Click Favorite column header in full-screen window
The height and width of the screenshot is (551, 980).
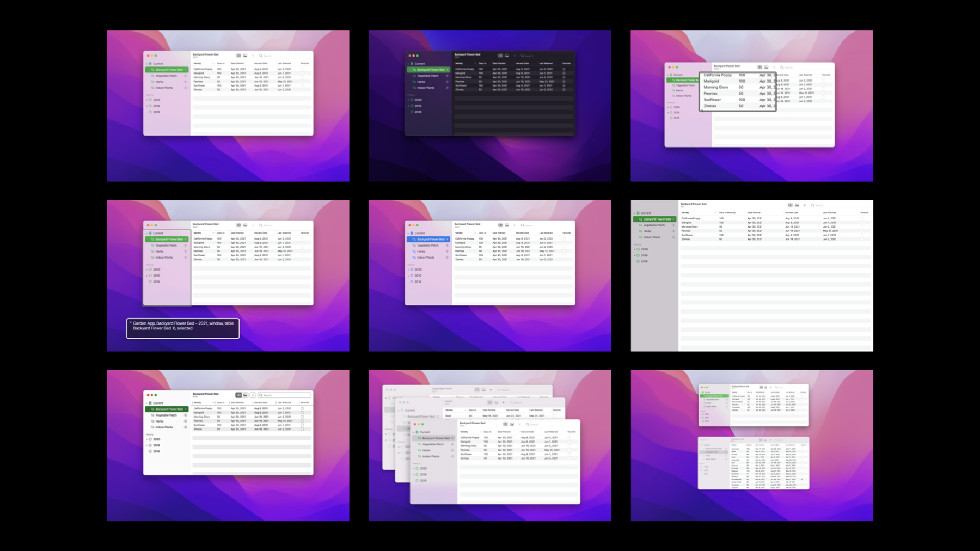865,213
